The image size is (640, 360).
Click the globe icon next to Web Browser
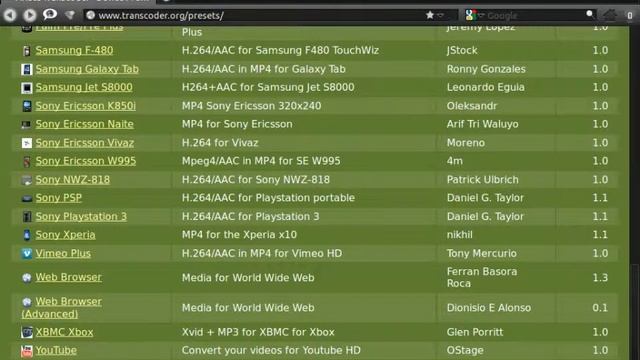27,278
